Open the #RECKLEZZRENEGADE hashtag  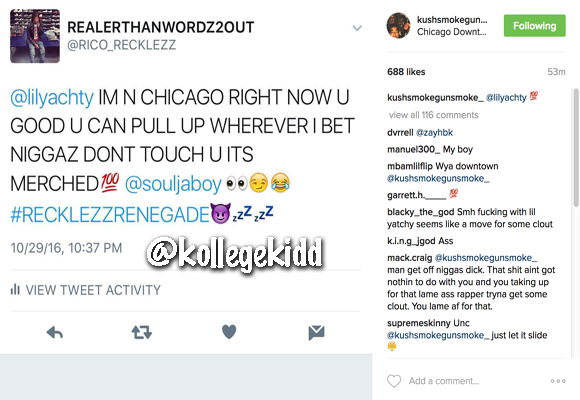pos(110,215)
